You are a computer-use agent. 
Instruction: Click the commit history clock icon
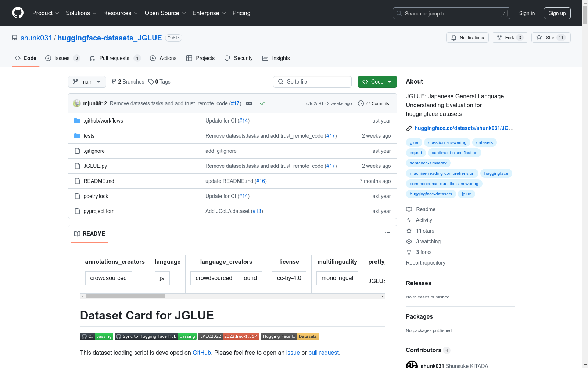pos(361,103)
